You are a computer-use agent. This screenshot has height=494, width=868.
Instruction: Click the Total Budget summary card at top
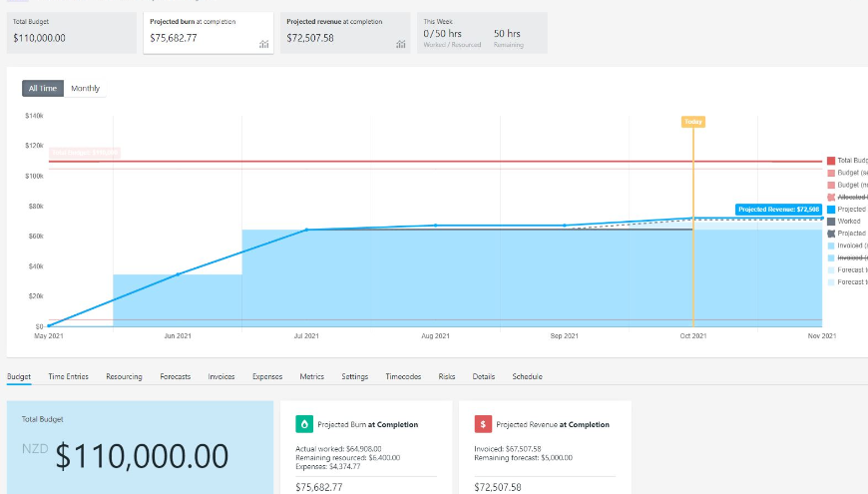pos(71,33)
